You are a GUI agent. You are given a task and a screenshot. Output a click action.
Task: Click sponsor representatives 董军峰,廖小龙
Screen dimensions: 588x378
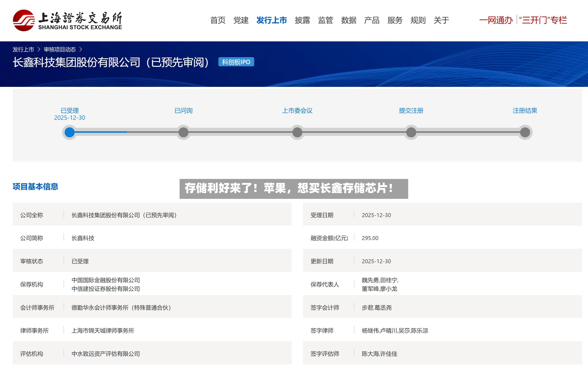379,289
